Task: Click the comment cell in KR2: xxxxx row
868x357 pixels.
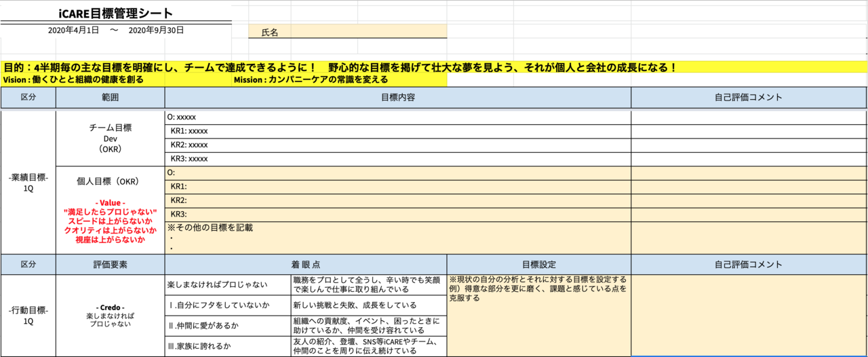Action: click(749, 145)
